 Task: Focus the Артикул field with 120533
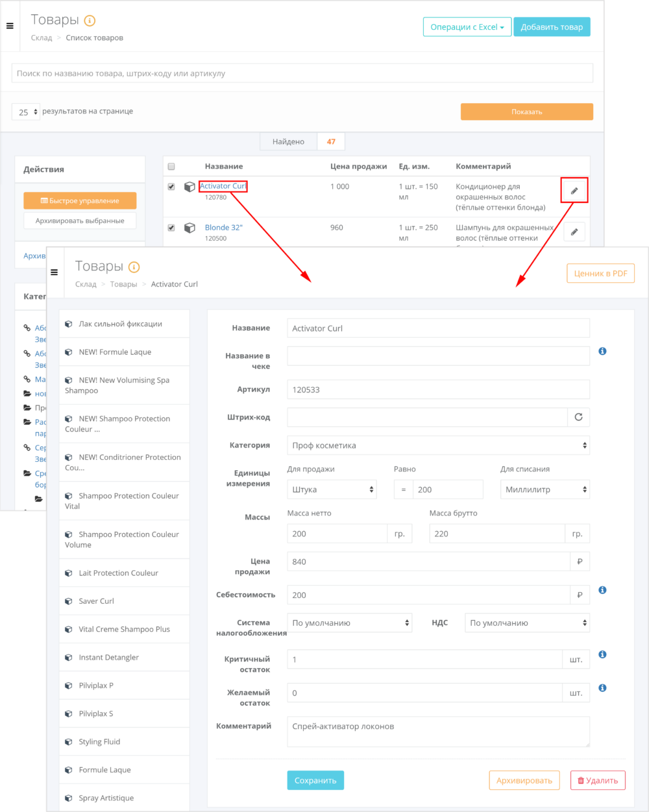(439, 390)
